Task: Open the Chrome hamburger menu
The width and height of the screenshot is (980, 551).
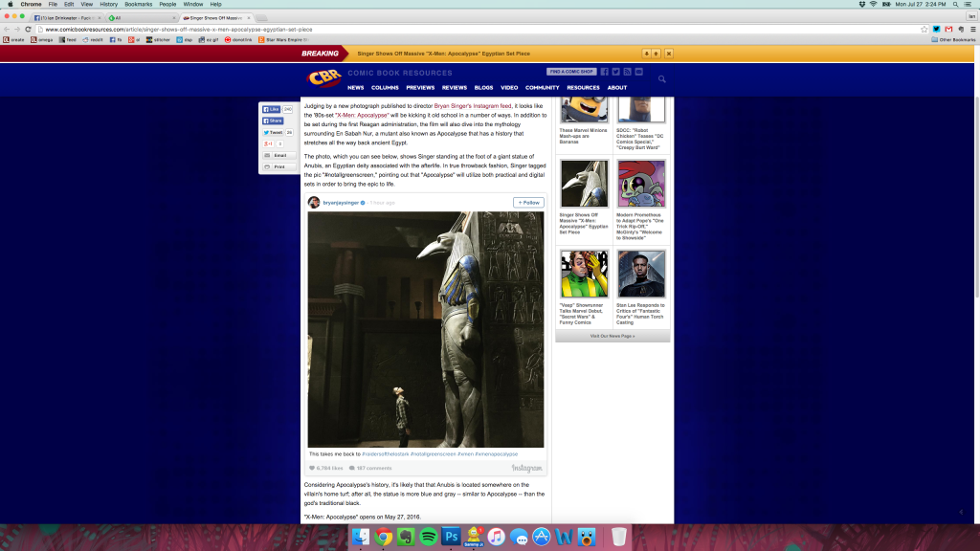Action: (973, 30)
